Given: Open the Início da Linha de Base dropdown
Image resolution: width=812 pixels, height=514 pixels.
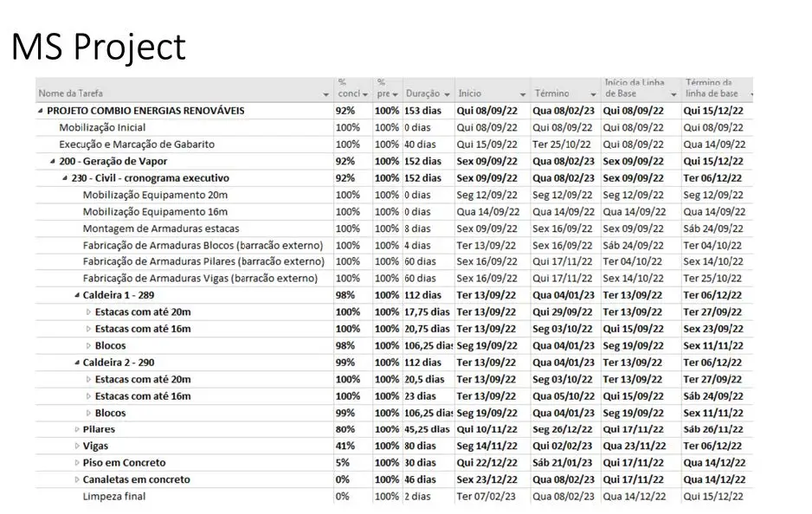Looking at the screenshot, I should coord(673,93).
